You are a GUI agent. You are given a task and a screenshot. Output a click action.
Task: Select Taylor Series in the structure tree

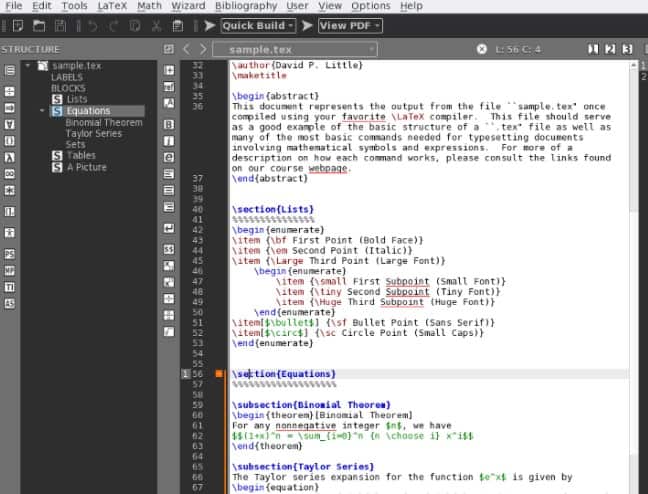click(x=93, y=133)
